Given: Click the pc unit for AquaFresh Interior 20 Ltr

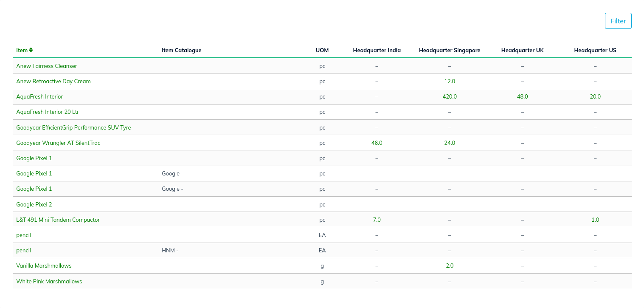Looking at the screenshot, I should coord(322,112).
